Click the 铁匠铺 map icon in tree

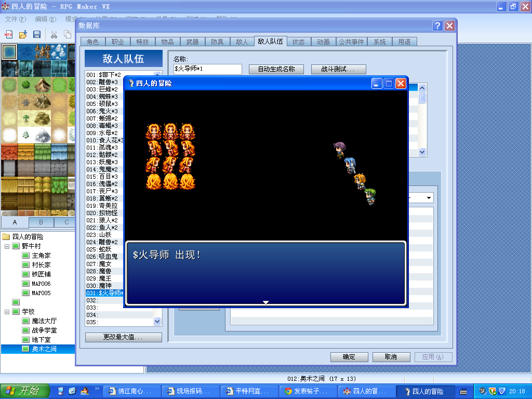25,274
